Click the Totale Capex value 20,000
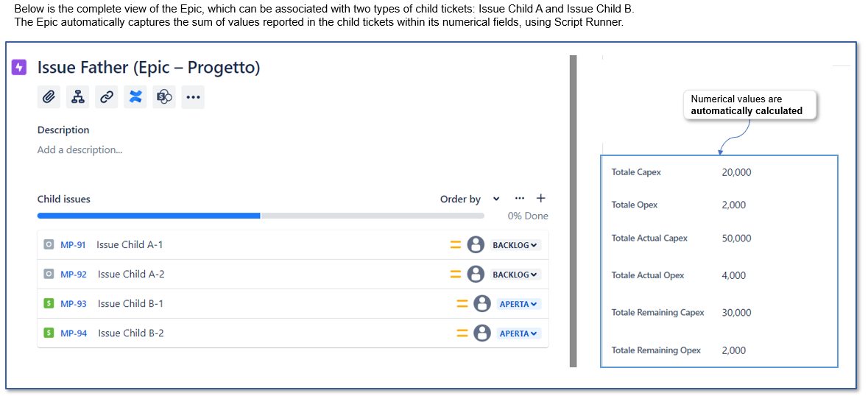 (x=736, y=172)
